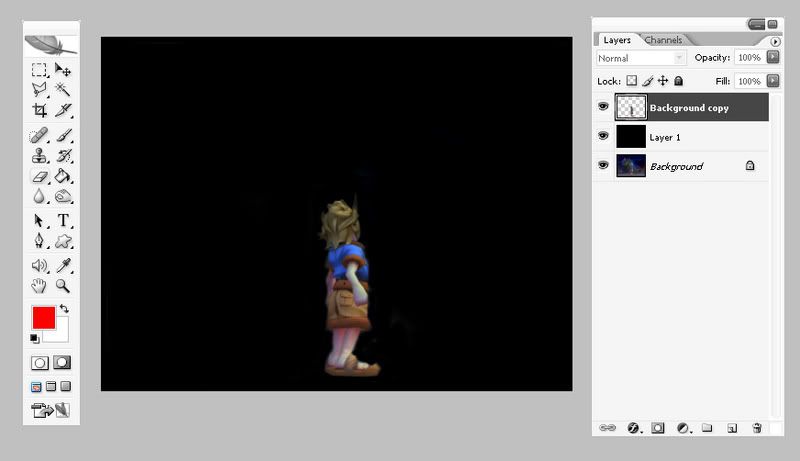Click the feather icon at toolbox top
Screen dimensions: 800x461
[x=51, y=45]
